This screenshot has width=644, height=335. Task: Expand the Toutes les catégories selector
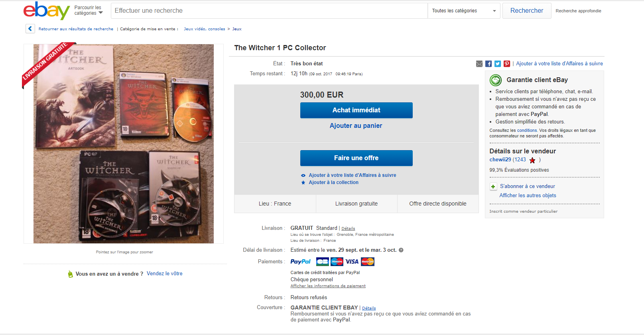coord(464,11)
